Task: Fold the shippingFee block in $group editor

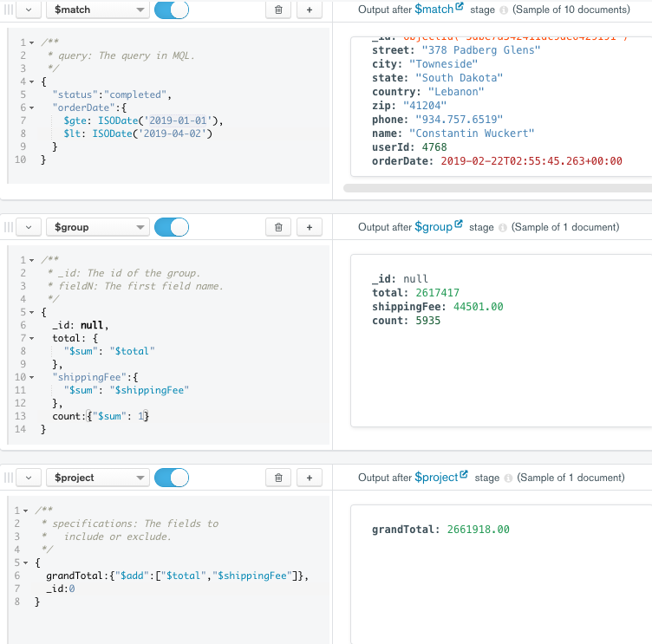Action: point(31,377)
